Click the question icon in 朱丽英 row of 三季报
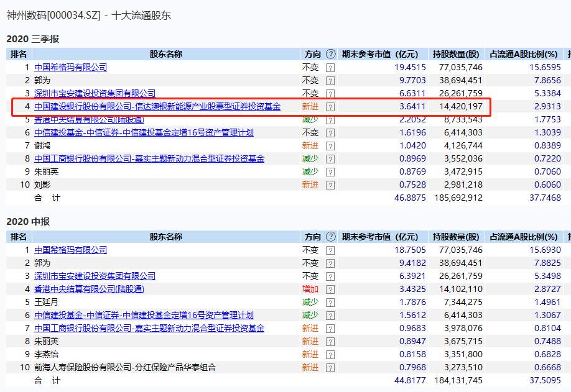 tap(330, 172)
